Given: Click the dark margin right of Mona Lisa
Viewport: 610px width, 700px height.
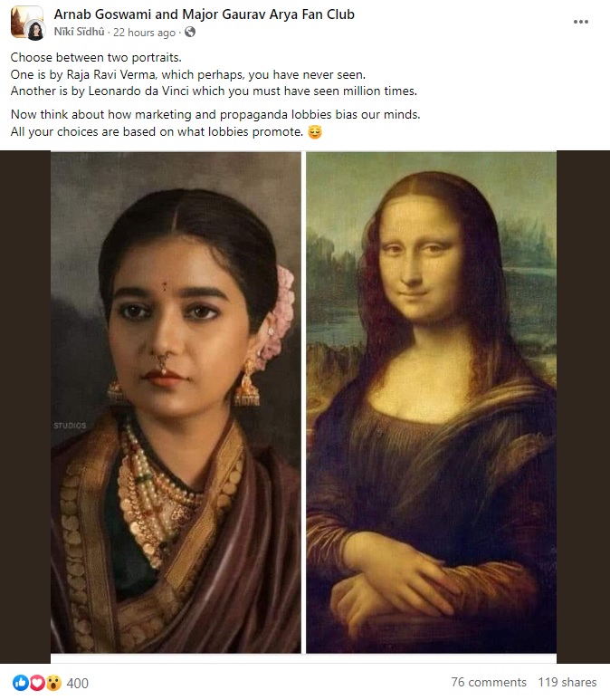Looking at the screenshot, I should coord(583,407).
